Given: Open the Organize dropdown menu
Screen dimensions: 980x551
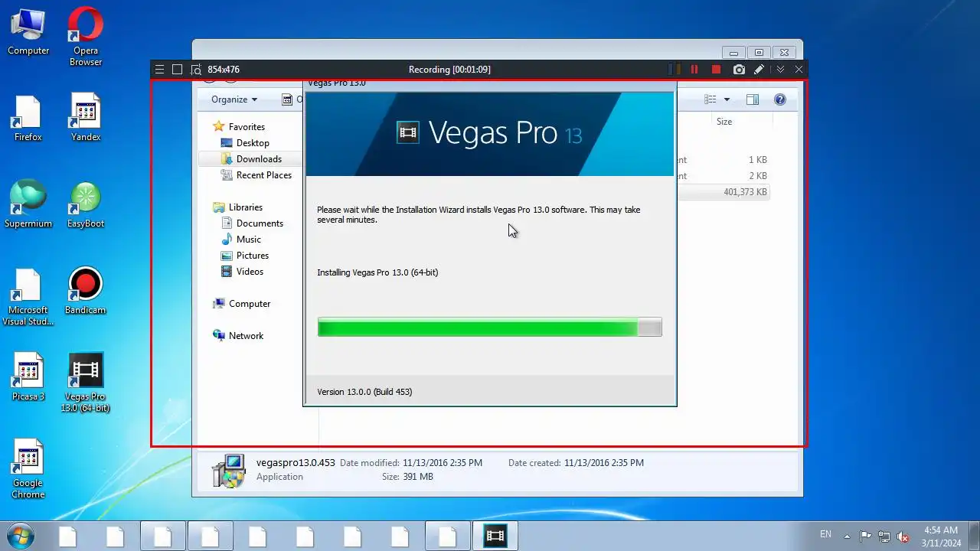Looking at the screenshot, I should 234,99.
